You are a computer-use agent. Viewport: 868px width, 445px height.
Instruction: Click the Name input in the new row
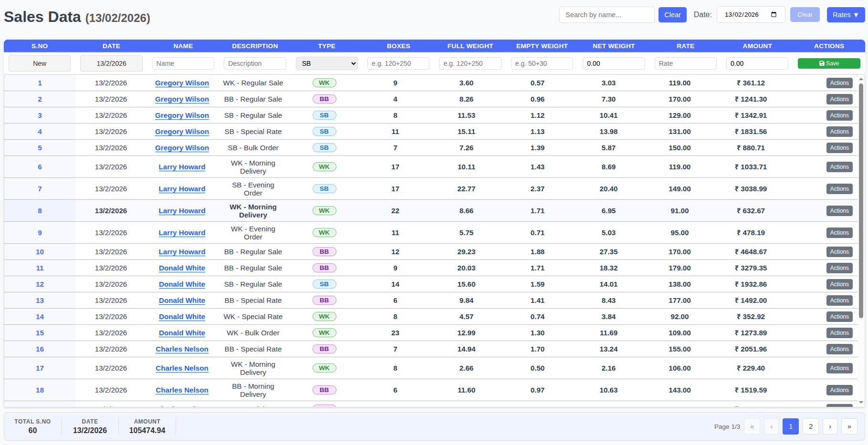(183, 63)
